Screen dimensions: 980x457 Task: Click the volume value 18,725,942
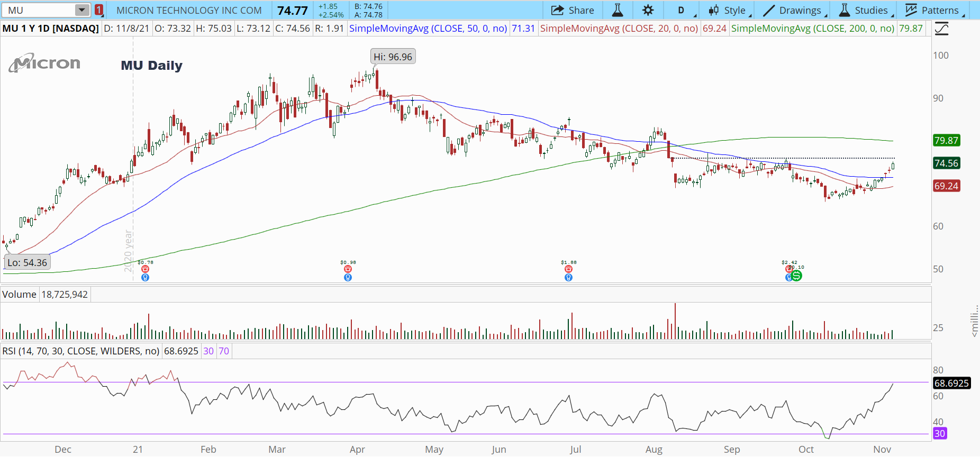coord(65,295)
